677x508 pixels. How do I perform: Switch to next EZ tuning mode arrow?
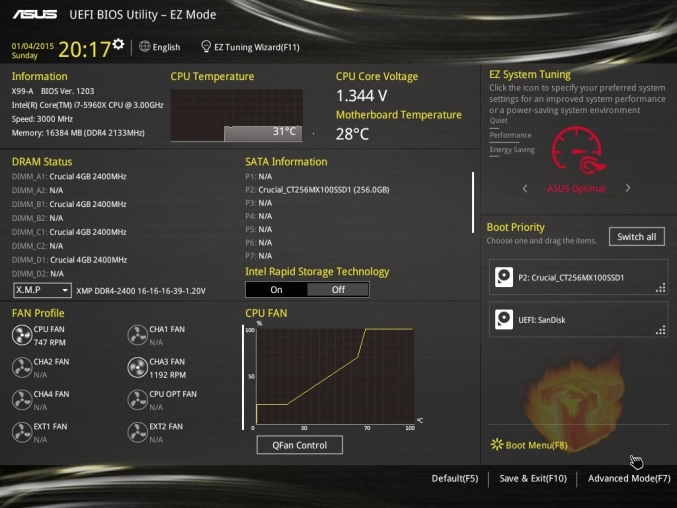[628, 188]
